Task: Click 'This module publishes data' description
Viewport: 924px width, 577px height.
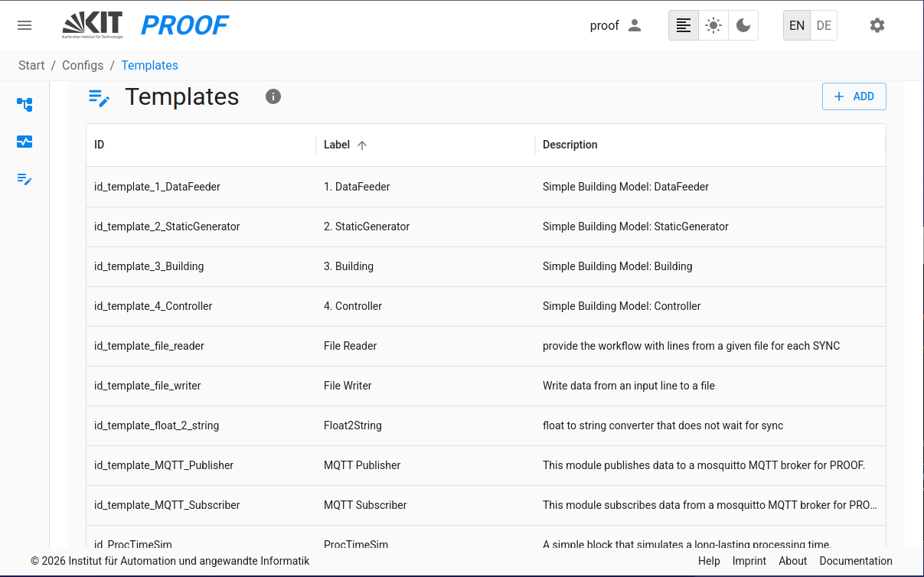Action: [x=704, y=465]
